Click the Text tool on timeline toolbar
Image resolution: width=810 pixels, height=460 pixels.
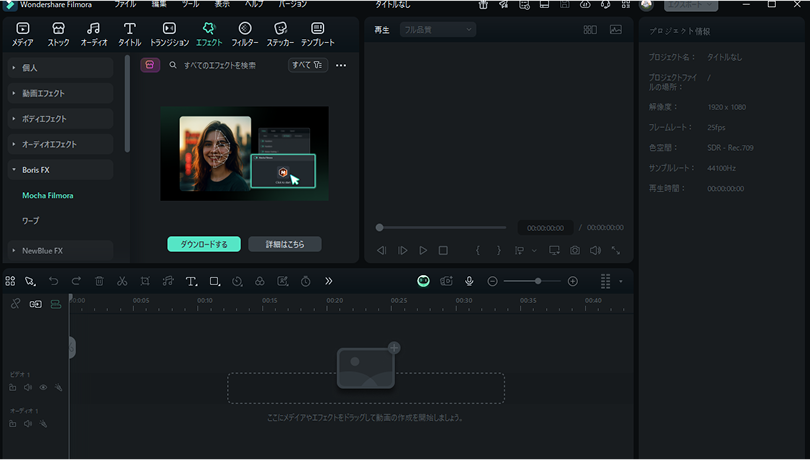(191, 281)
